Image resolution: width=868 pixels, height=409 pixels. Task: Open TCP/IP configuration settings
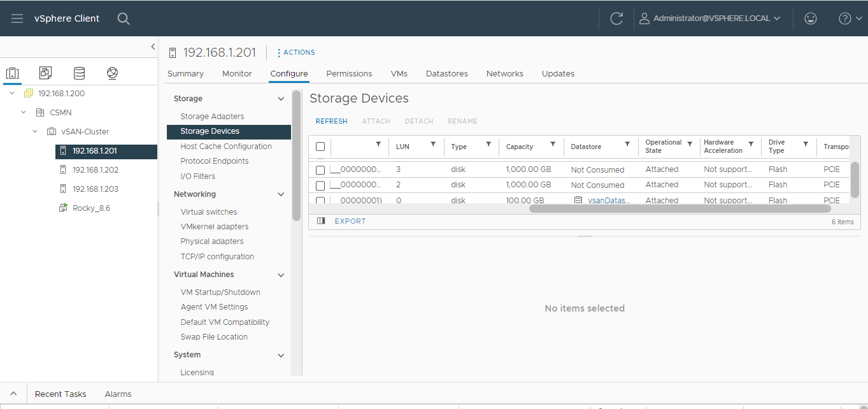(x=217, y=257)
